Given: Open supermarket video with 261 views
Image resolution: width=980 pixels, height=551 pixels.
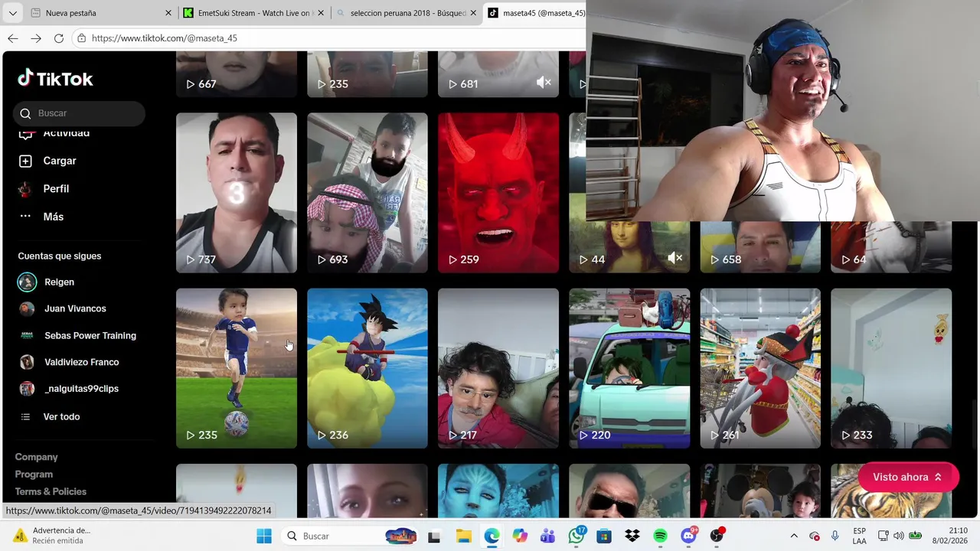Looking at the screenshot, I should 760,368.
